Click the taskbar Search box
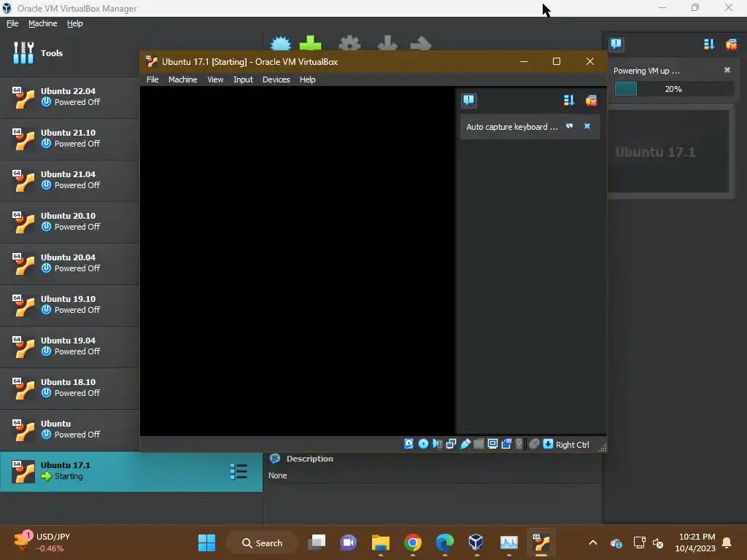Viewport: 747px width, 560px height. (263, 542)
